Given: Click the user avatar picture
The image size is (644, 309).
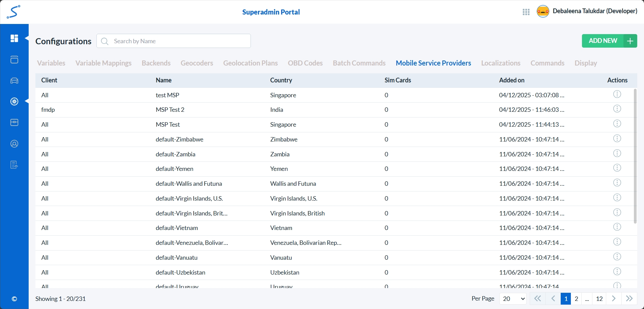Looking at the screenshot, I should [x=543, y=11].
